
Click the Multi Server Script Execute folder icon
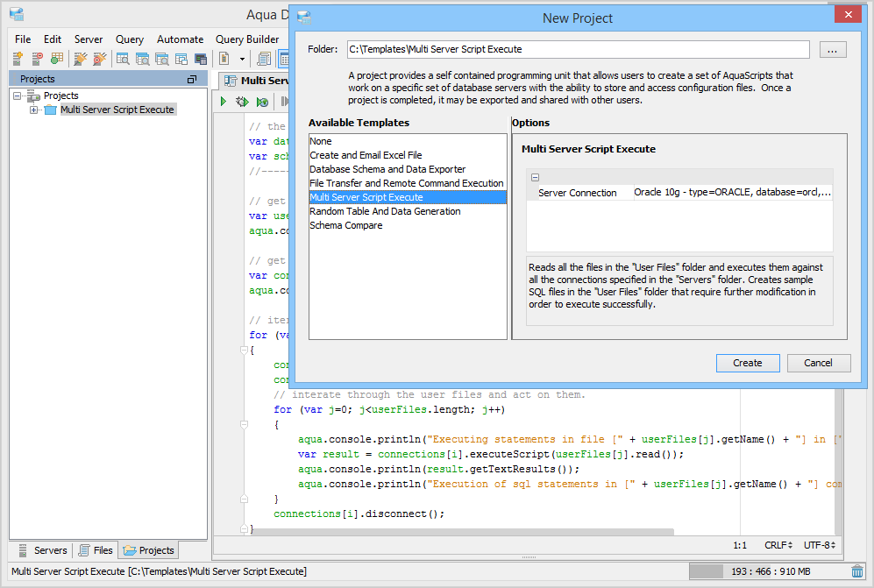point(51,110)
